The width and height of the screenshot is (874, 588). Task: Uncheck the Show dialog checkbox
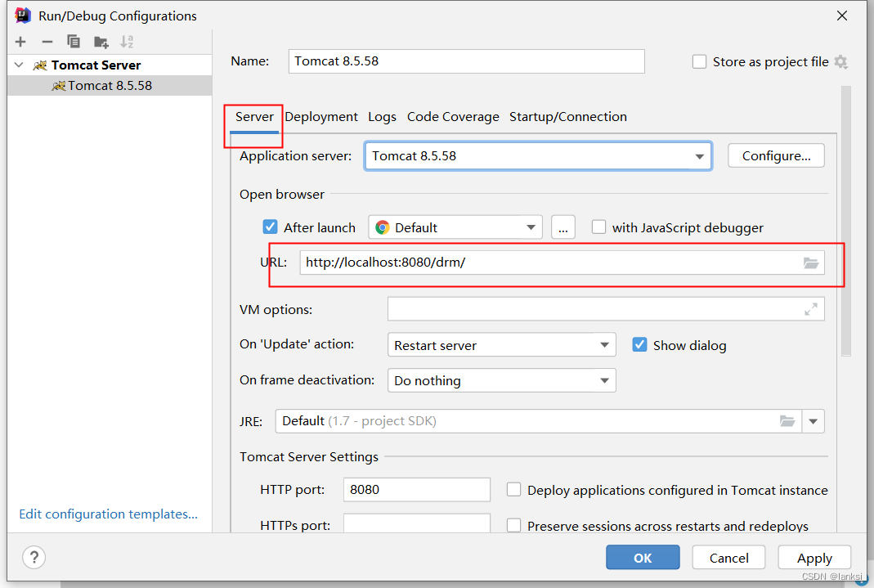(x=639, y=344)
